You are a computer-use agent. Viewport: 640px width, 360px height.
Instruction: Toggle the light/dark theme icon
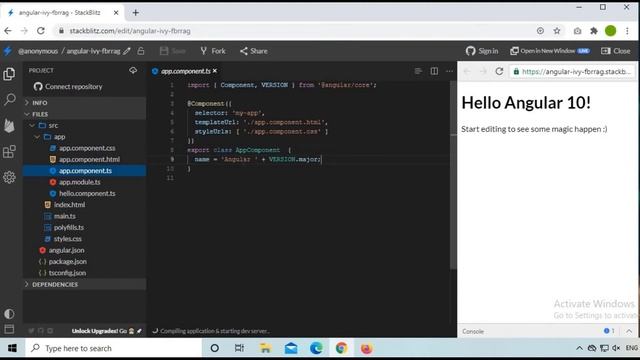pyautogui.click(x=9, y=314)
